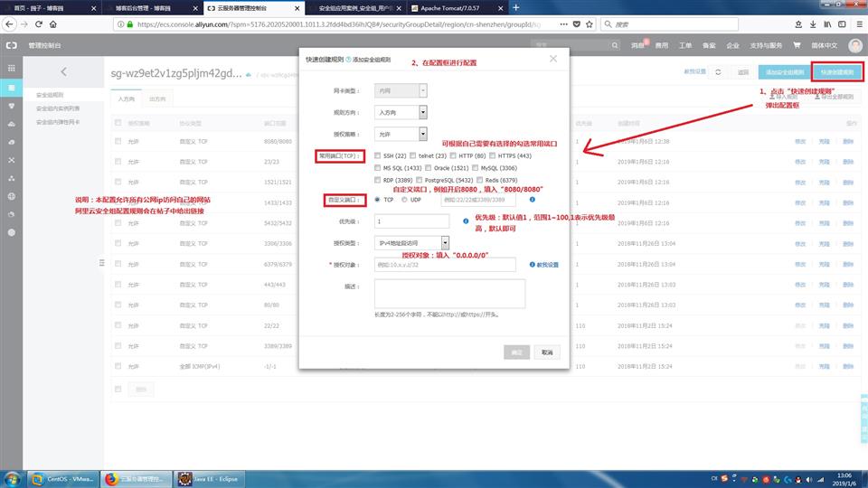
Task: Switch to the 出方向 tab
Action: pos(157,99)
